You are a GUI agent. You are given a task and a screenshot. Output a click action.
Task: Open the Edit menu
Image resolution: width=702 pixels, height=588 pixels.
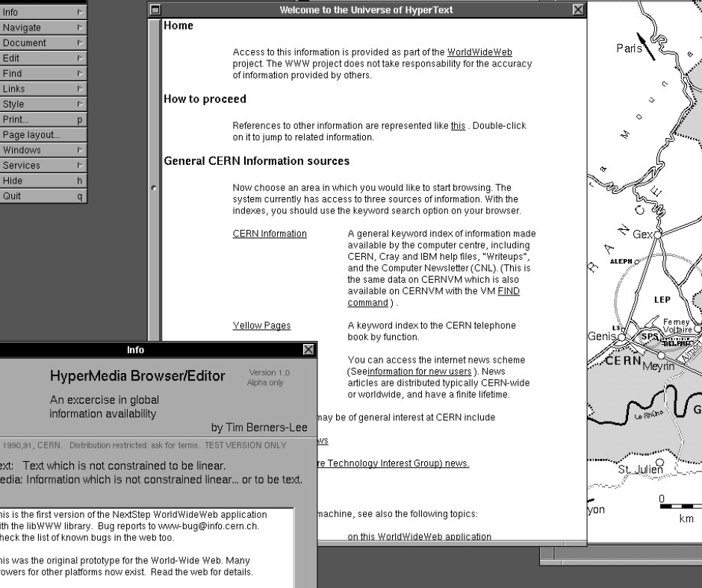pyautogui.click(x=43, y=57)
